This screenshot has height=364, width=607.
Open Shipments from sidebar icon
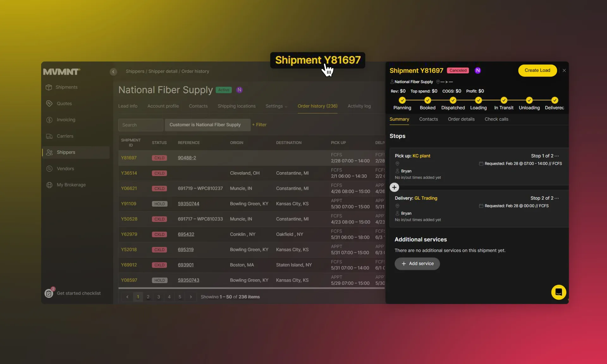coord(49,87)
